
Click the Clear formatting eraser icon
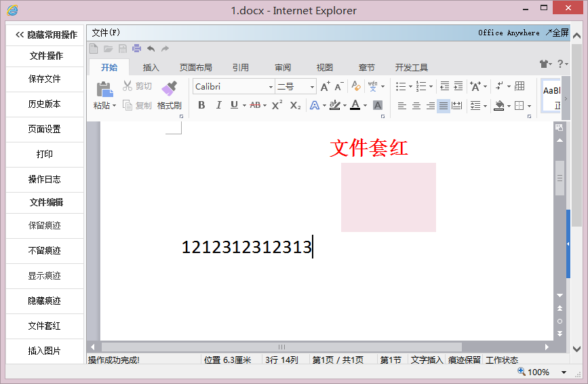coord(356,86)
